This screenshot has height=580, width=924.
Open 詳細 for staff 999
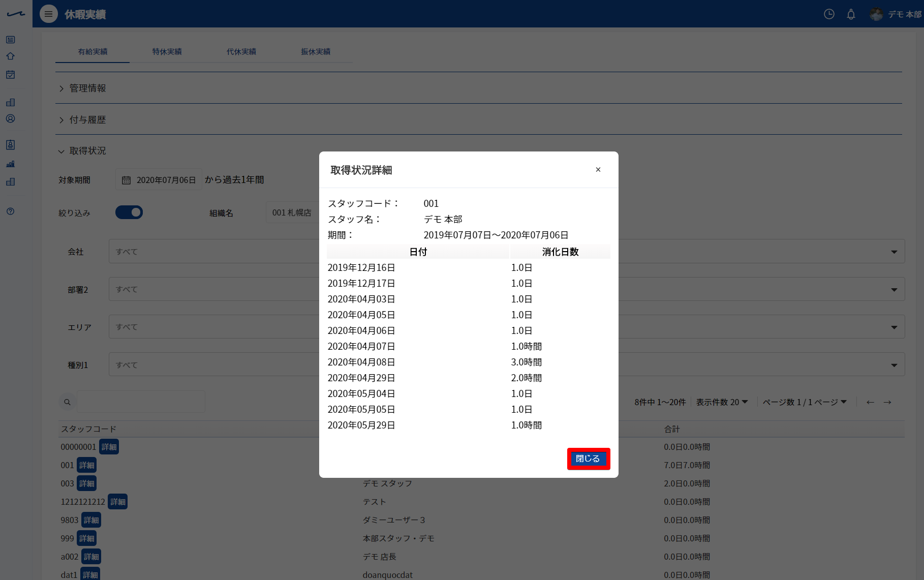86,538
